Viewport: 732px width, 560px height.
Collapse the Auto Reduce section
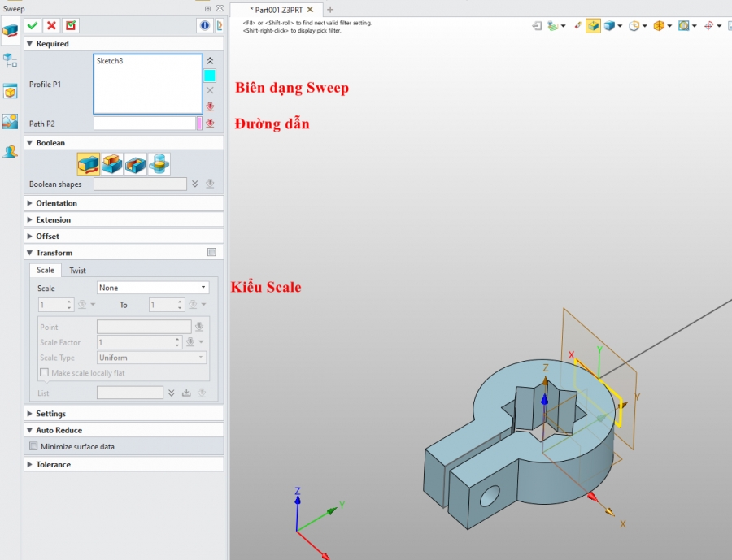(x=30, y=430)
